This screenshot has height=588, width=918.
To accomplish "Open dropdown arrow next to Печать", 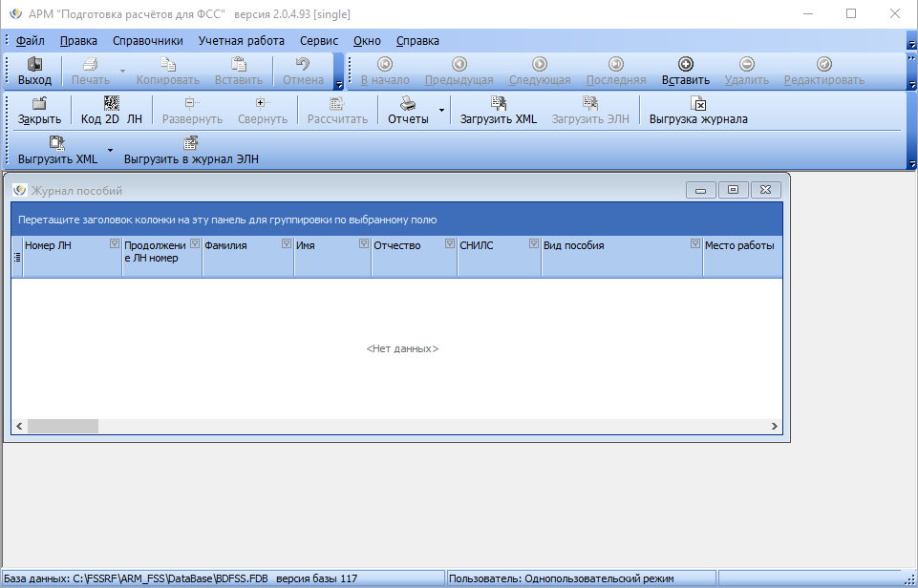I will click(x=123, y=72).
